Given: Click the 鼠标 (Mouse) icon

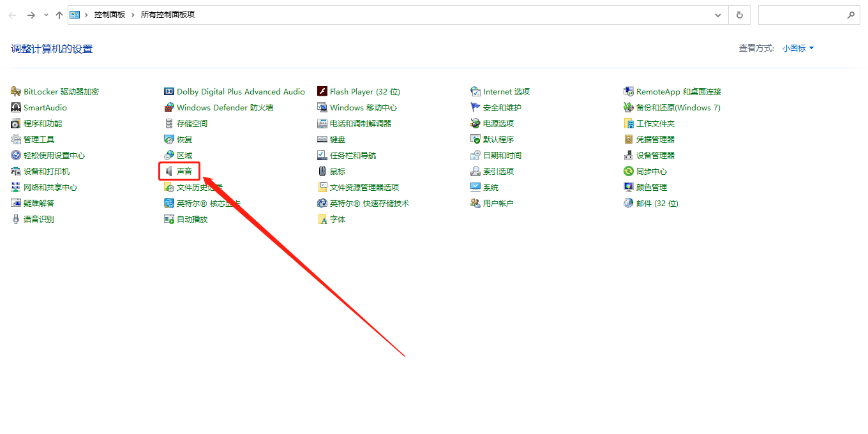Looking at the screenshot, I should pos(322,172).
